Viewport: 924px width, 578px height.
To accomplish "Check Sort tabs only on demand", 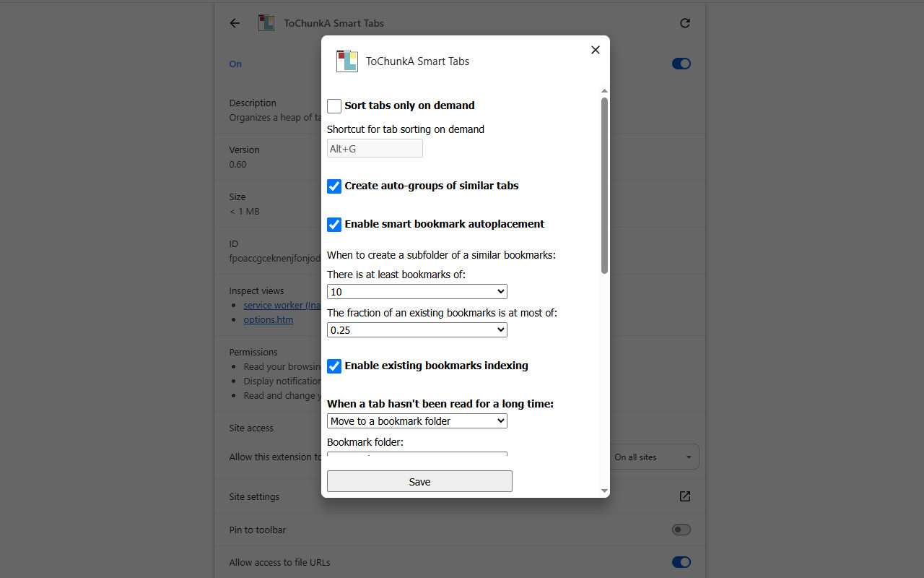I will (334, 105).
